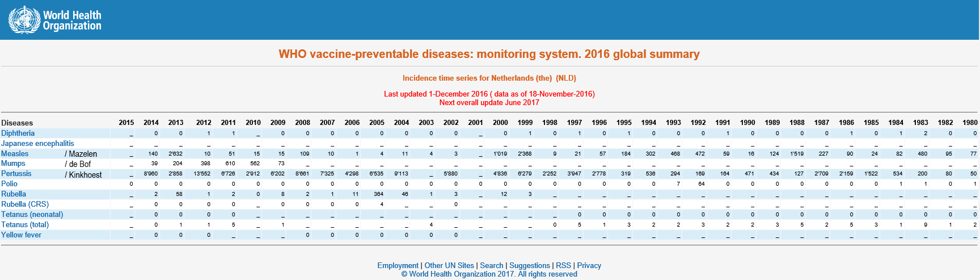Open the Rubella (CRS) link
Screen dimensions: 980x280
coord(25,204)
